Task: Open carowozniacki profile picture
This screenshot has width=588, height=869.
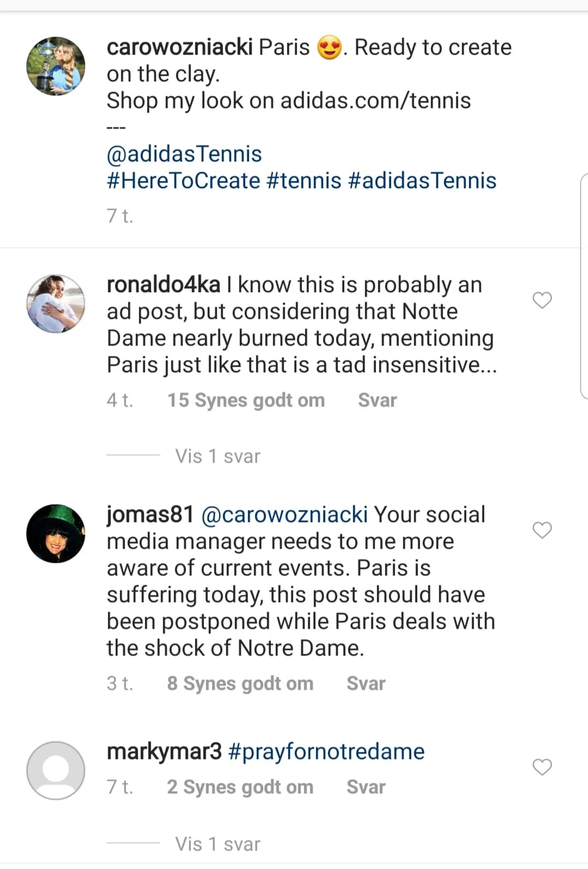Action: pyautogui.click(x=56, y=66)
